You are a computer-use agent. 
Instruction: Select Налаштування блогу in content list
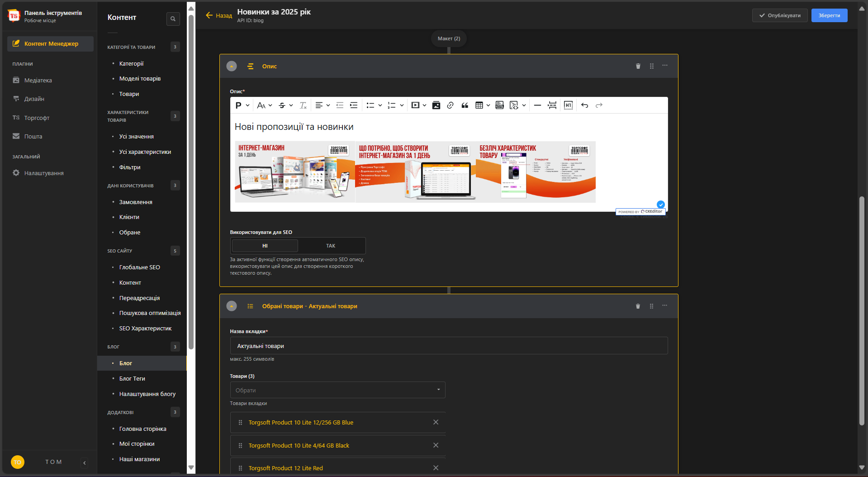pyautogui.click(x=147, y=394)
